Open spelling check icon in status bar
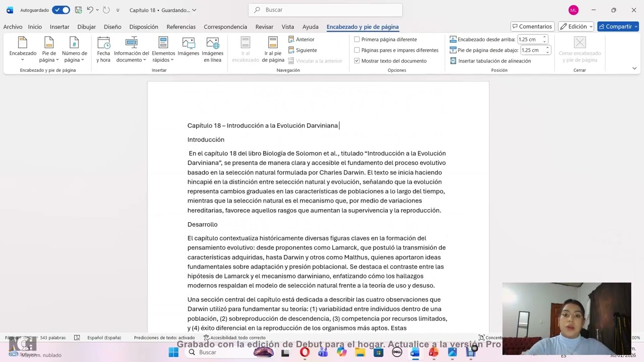 [x=77, y=338]
